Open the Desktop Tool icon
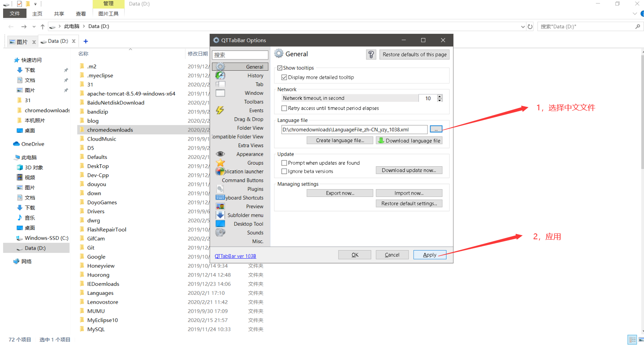Screen dimensions: 644x355 (x=220, y=224)
